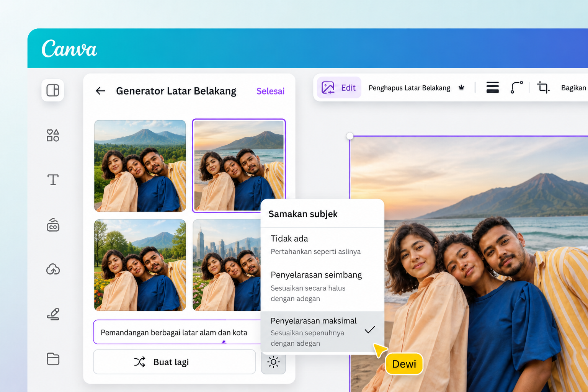Open the corner rounding toolbar icon
The image size is (588, 392).
516,88
